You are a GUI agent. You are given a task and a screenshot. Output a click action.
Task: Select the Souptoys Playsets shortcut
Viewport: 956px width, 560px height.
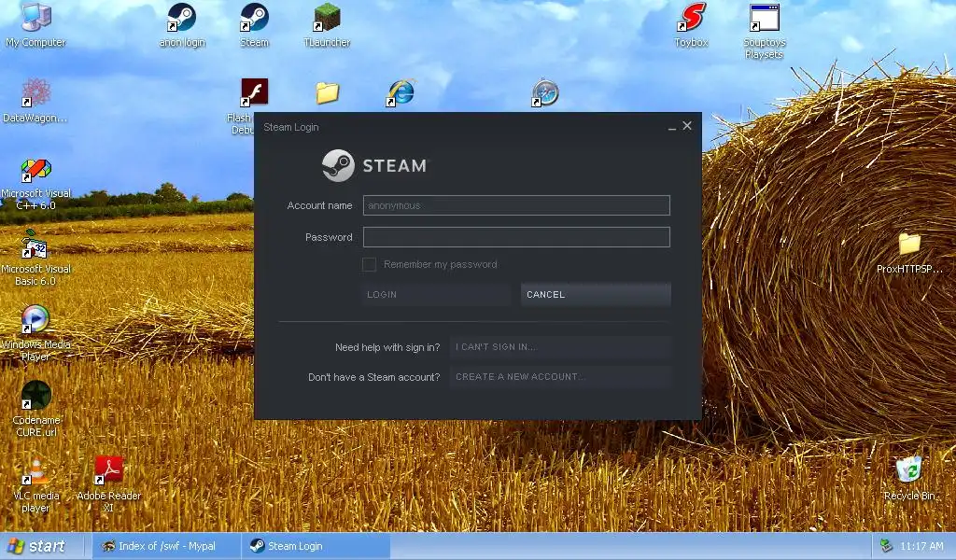(764, 17)
